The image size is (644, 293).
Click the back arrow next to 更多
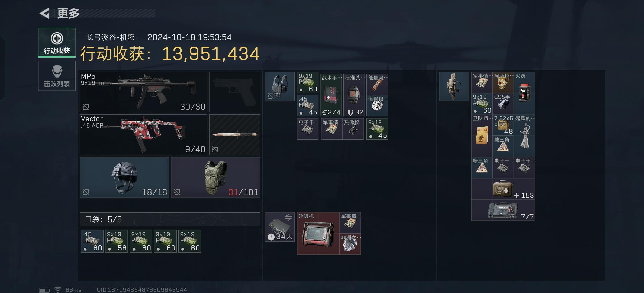coord(44,13)
